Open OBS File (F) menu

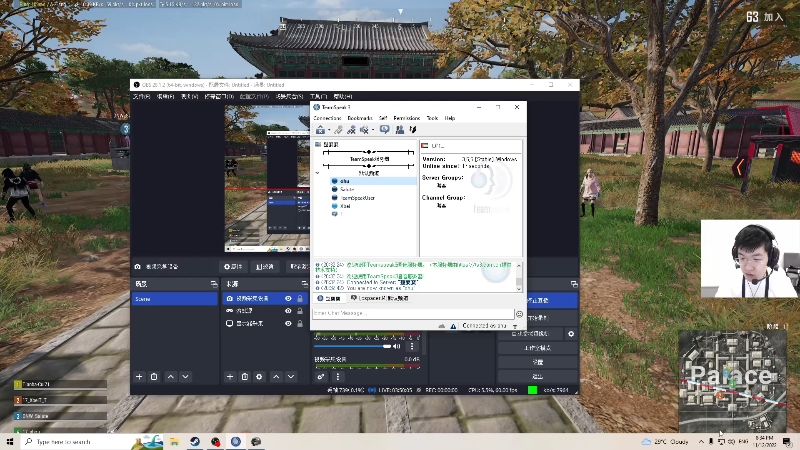(141, 96)
